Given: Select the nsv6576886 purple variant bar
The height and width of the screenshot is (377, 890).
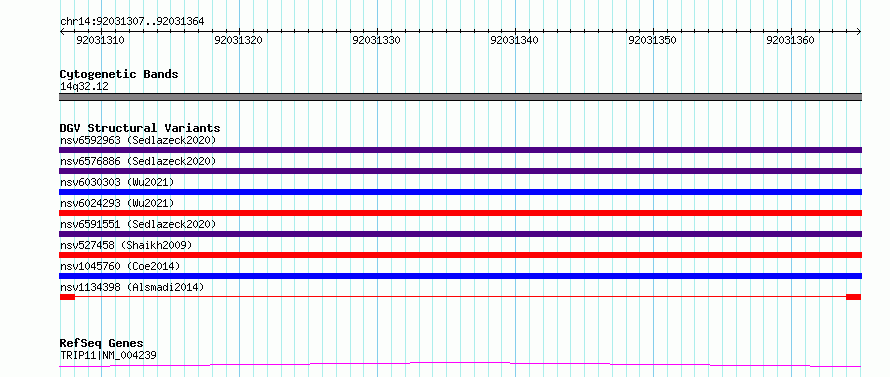Looking at the screenshot, I should (x=460, y=171).
